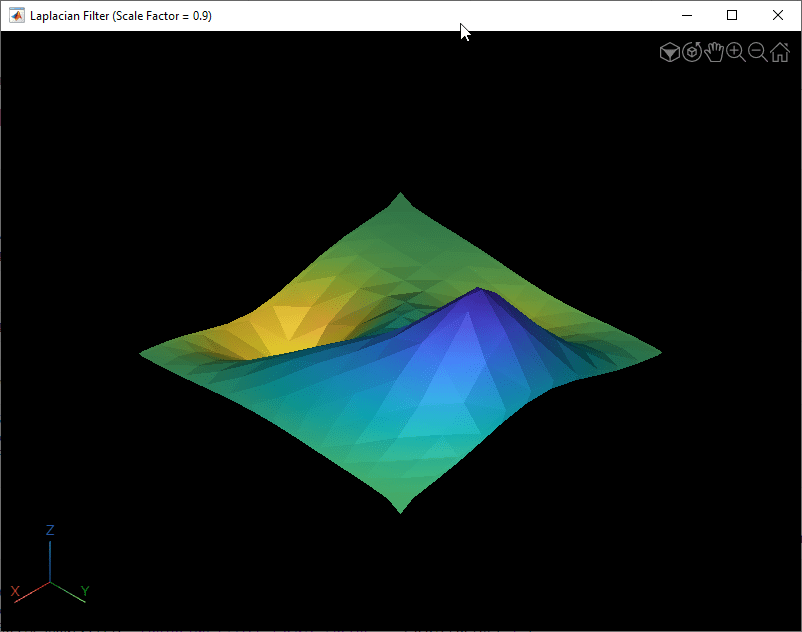Activate the Zoom Out magnifier
This screenshot has width=802, height=632.
pyautogui.click(x=757, y=52)
